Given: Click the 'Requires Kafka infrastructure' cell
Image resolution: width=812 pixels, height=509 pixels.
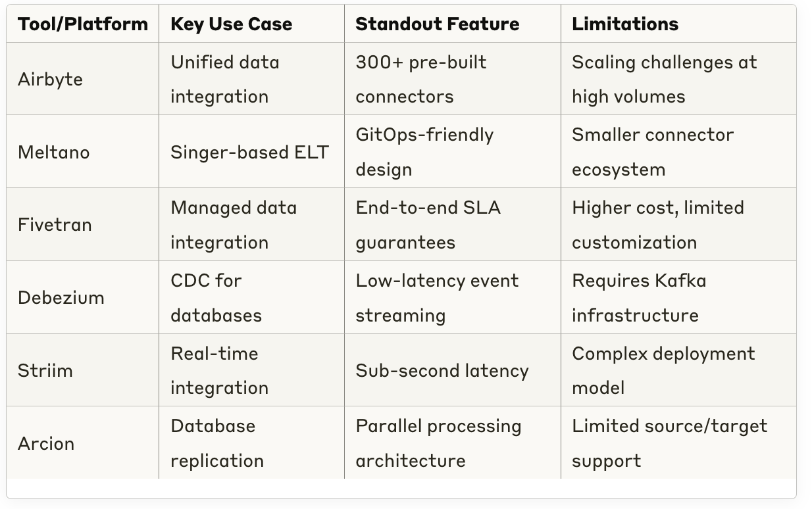Looking at the screenshot, I should click(678, 297).
